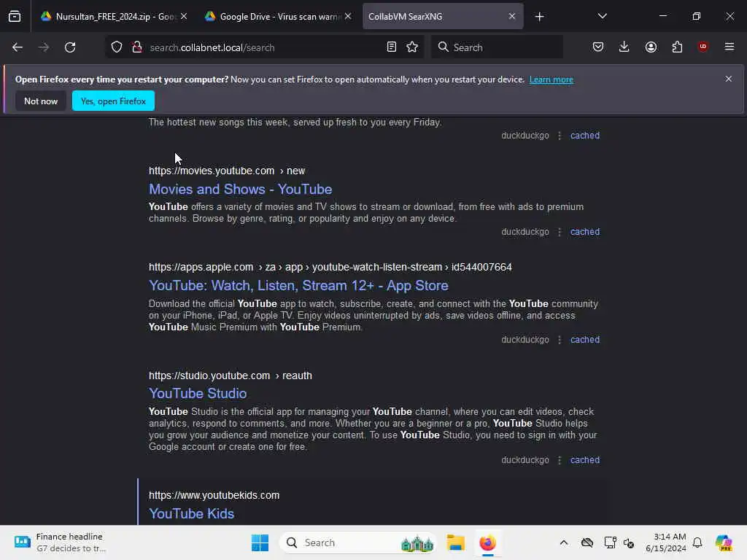Expand options dots for YouTube Studio result

(560, 460)
